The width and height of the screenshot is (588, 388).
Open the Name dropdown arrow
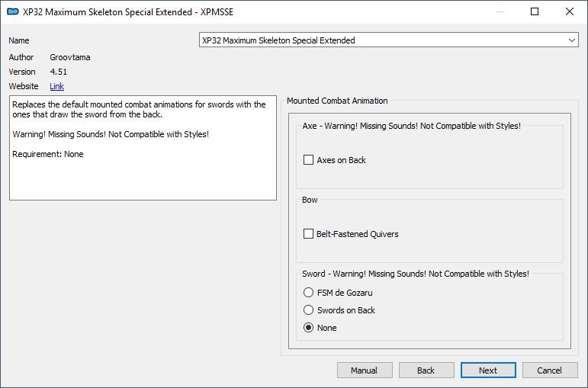click(571, 40)
